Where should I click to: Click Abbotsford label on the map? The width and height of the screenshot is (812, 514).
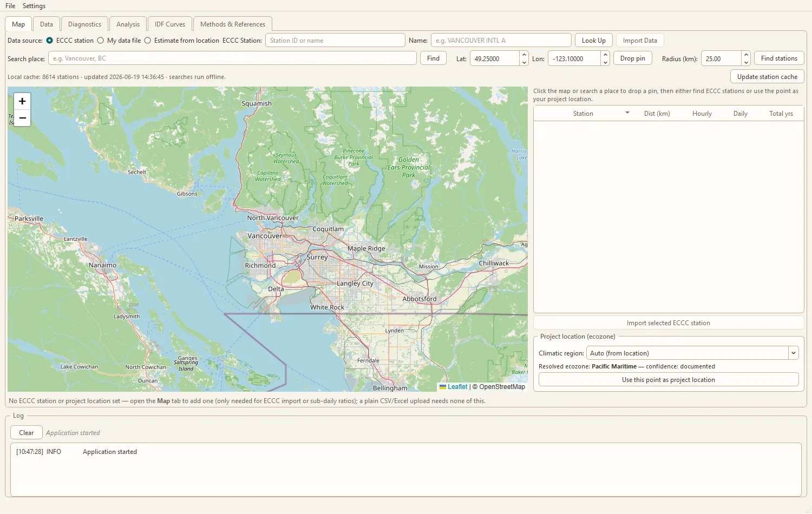420,299
